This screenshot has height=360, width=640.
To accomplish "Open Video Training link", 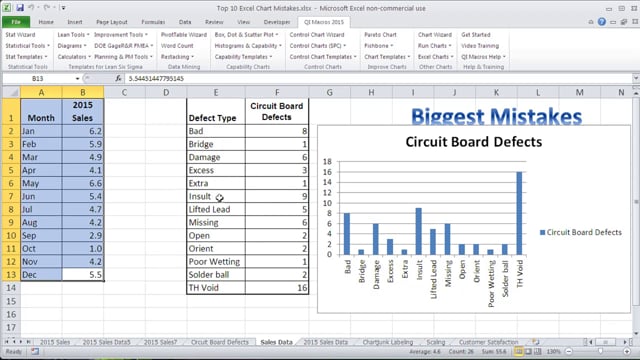I will 480,46.
